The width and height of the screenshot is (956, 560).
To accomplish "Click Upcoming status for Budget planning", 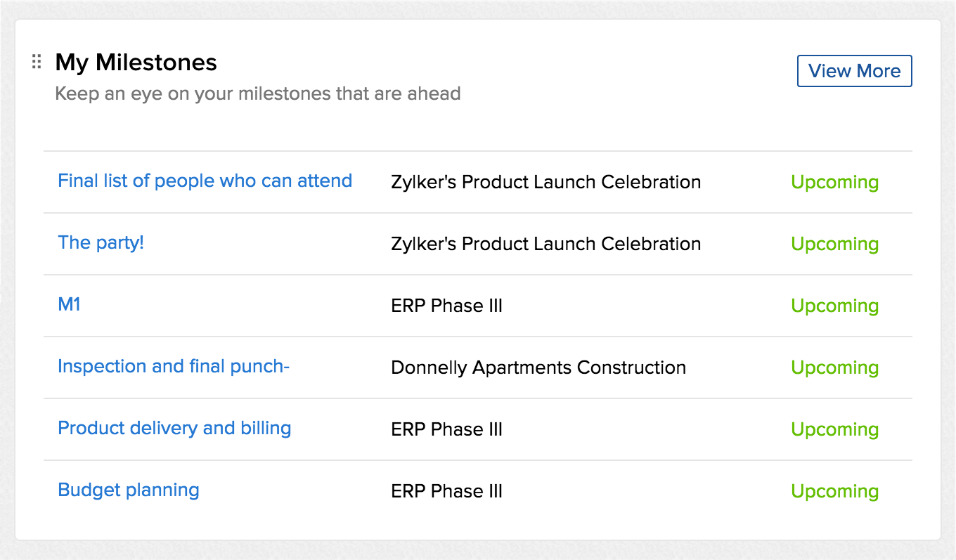I will tap(835, 492).
